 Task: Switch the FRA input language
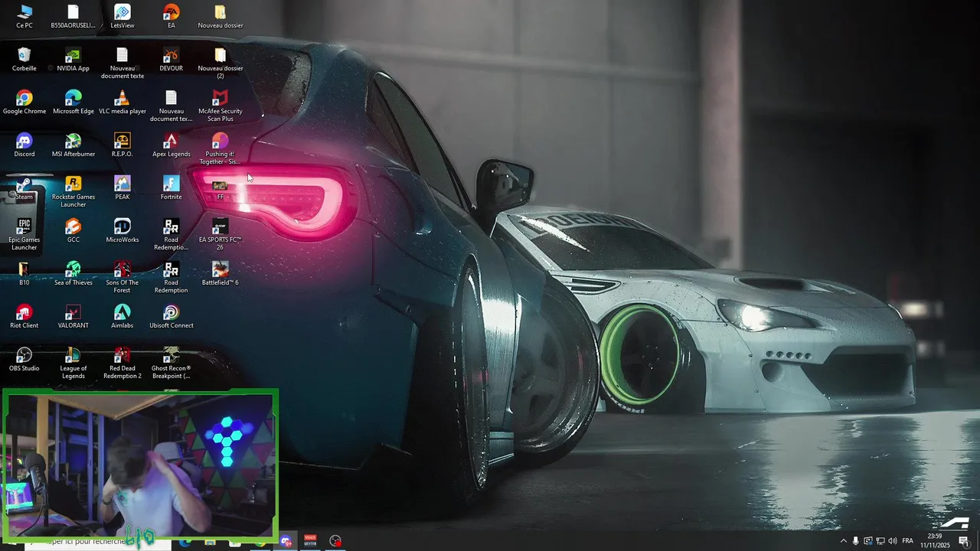(908, 541)
